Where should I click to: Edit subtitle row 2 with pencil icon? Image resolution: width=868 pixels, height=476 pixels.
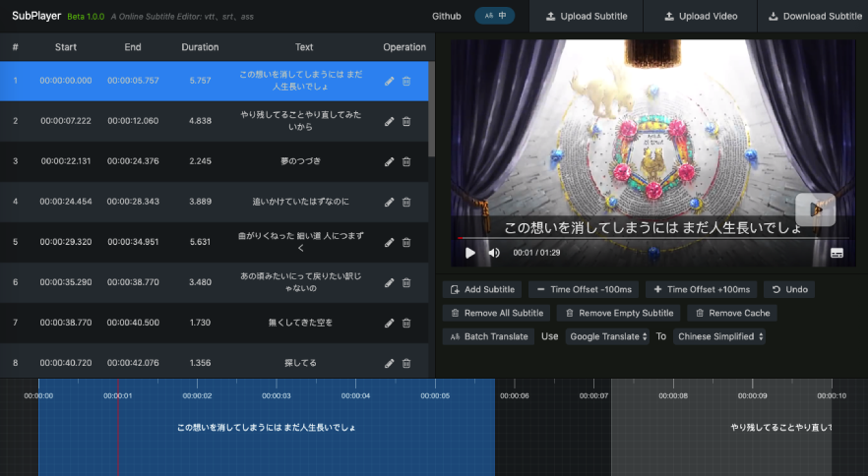pyautogui.click(x=389, y=121)
